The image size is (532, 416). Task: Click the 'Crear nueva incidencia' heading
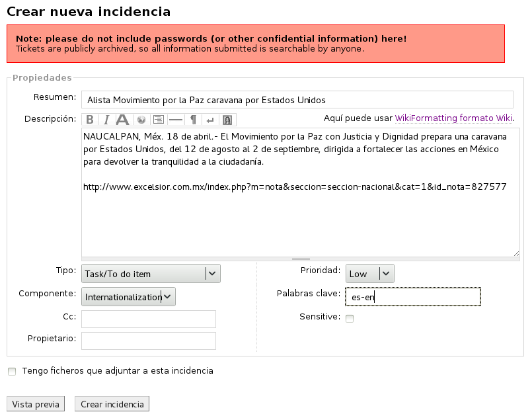tap(89, 11)
